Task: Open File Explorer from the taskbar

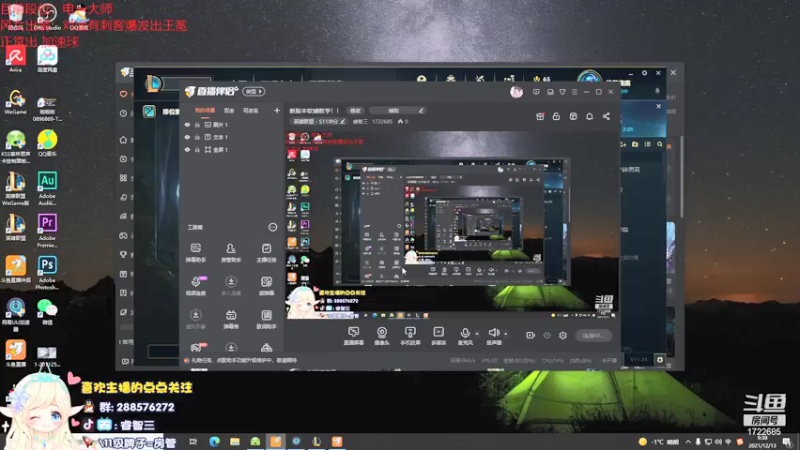Action: [235, 441]
